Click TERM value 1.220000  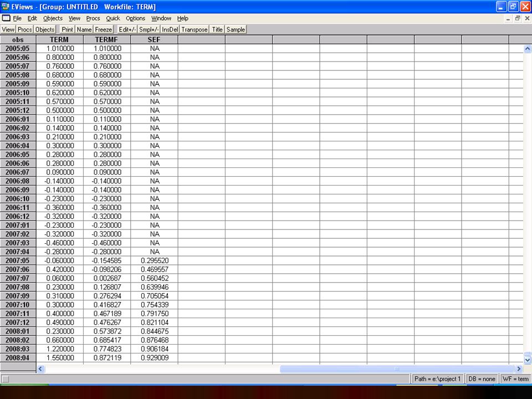point(60,349)
